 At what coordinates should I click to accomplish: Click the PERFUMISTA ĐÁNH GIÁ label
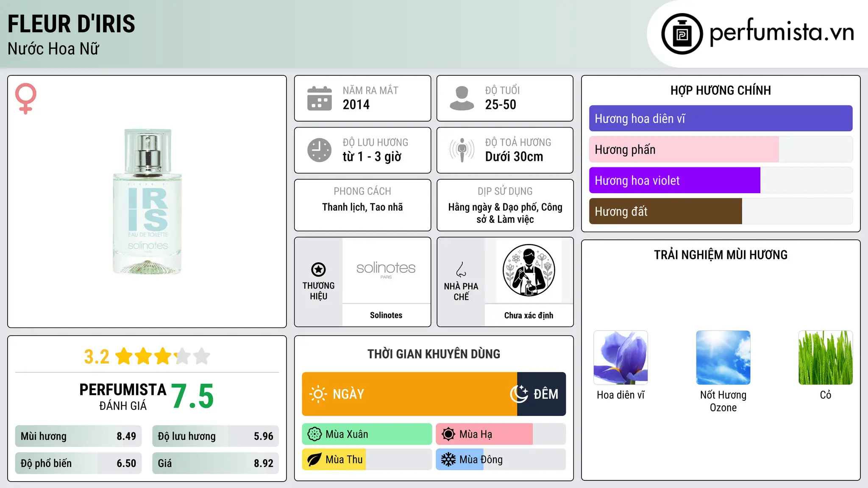(123, 396)
